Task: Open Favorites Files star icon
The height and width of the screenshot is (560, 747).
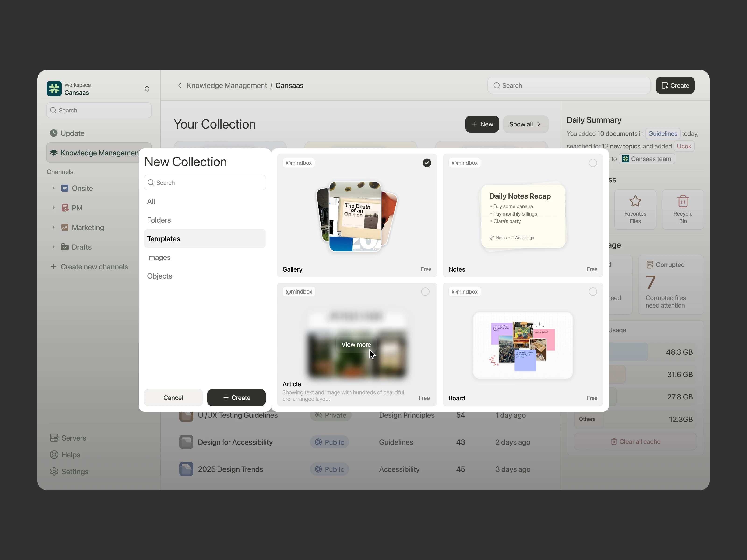Action: point(635,202)
